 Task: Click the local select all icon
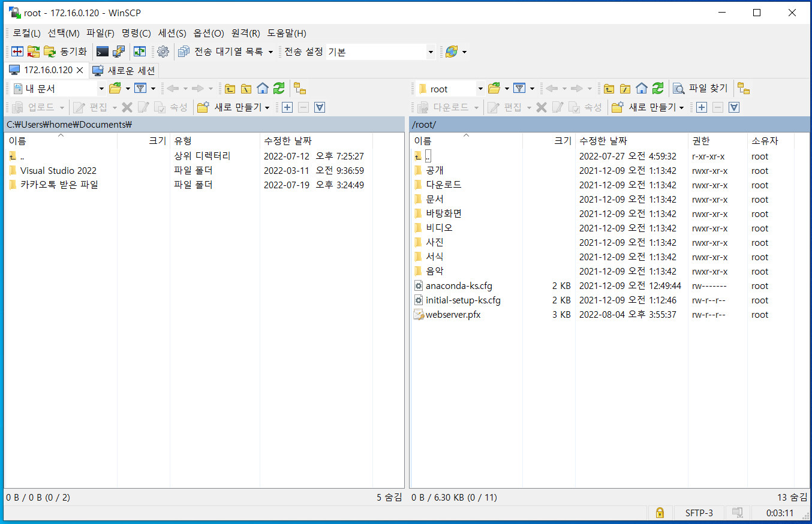(320, 107)
